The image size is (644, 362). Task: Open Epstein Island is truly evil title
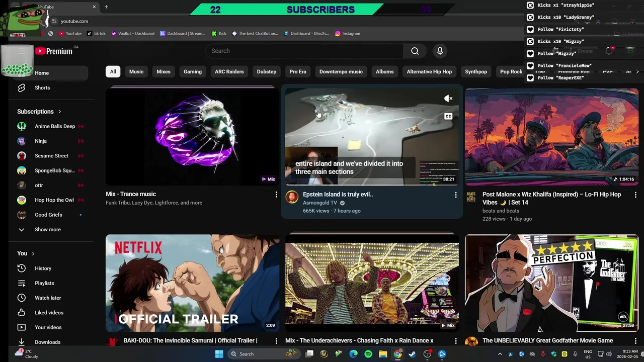[338, 194]
